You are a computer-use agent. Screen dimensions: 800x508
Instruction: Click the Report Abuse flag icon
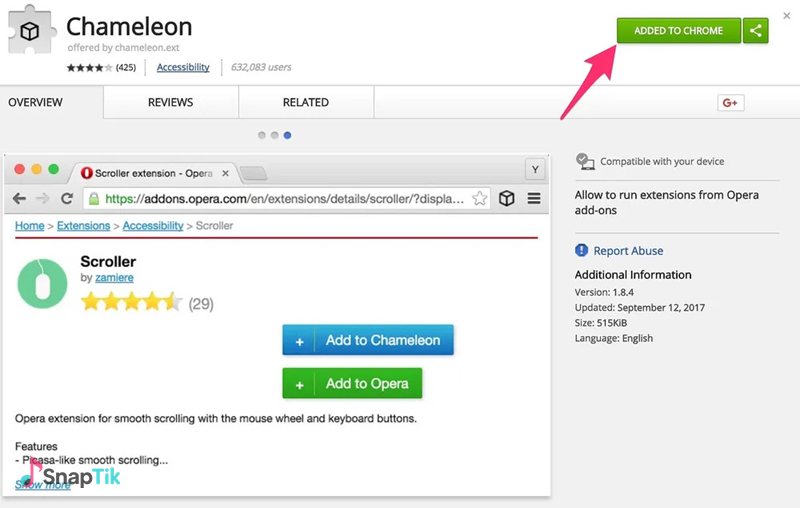pyautogui.click(x=582, y=251)
